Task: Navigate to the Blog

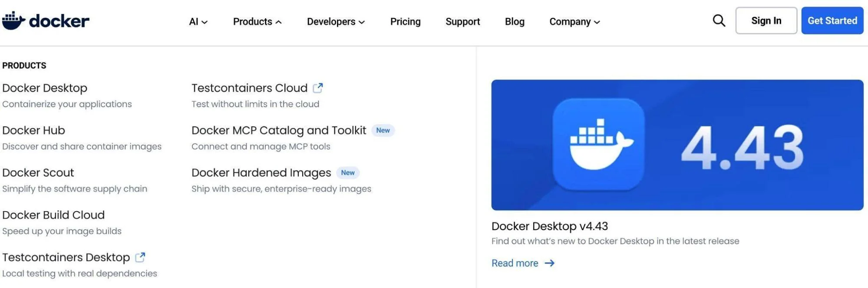Action: pyautogui.click(x=515, y=22)
